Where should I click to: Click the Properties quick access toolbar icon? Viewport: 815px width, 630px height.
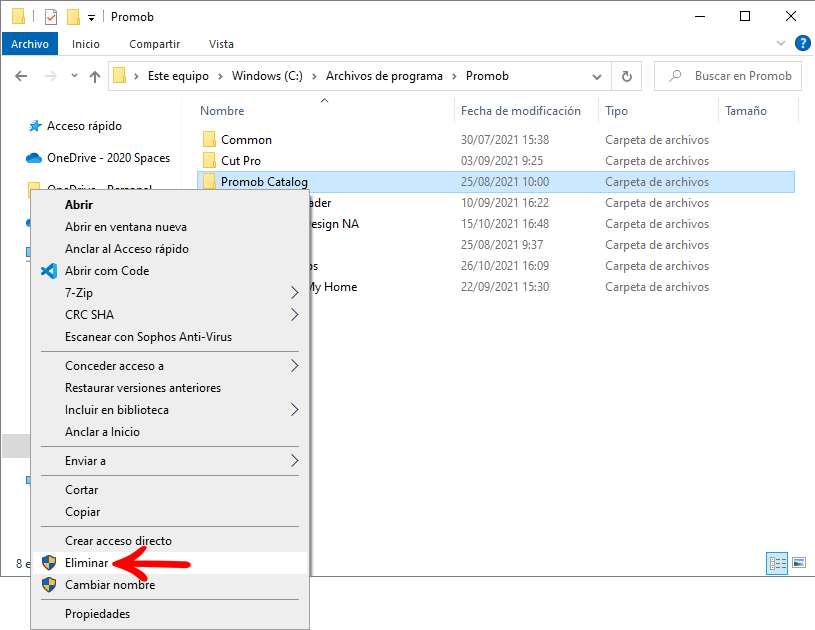pyautogui.click(x=51, y=17)
